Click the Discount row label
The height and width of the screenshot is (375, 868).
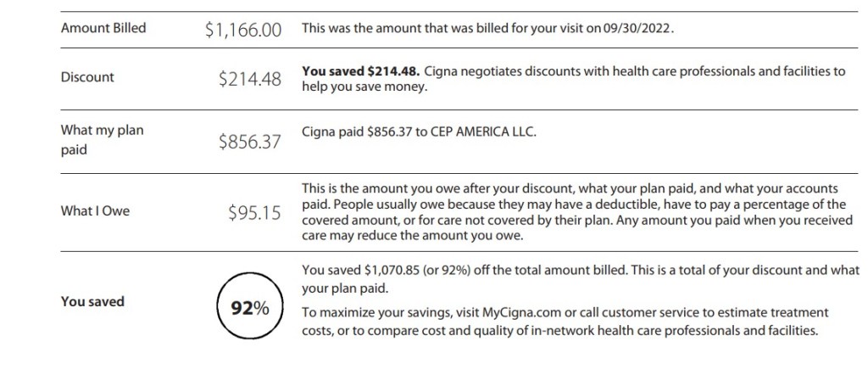point(87,77)
